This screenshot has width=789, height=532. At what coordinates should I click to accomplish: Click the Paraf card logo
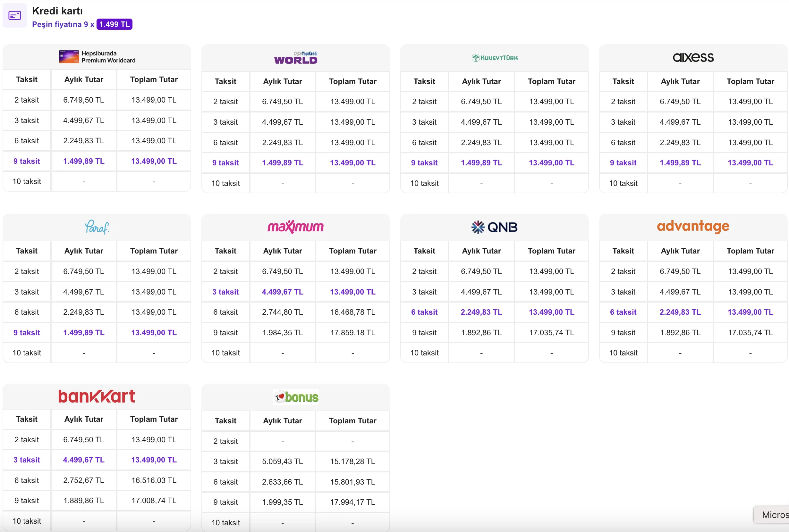click(97, 227)
